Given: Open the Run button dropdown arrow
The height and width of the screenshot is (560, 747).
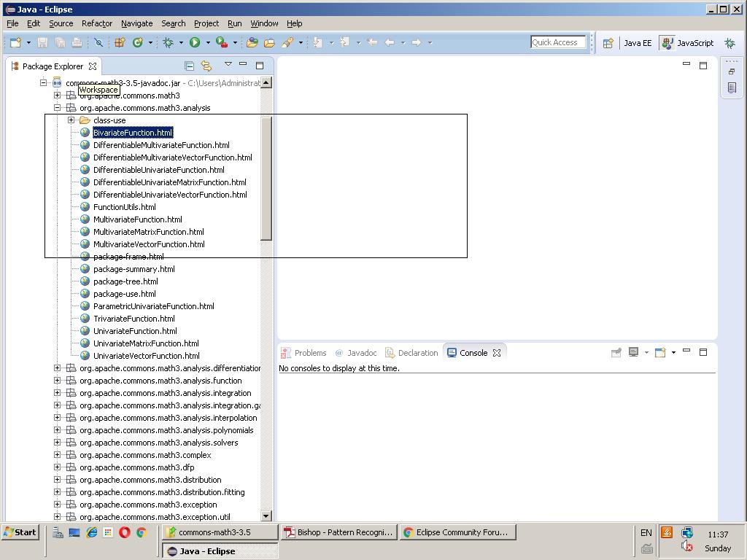Looking at the screenshot, I should (x=208, y=43).
